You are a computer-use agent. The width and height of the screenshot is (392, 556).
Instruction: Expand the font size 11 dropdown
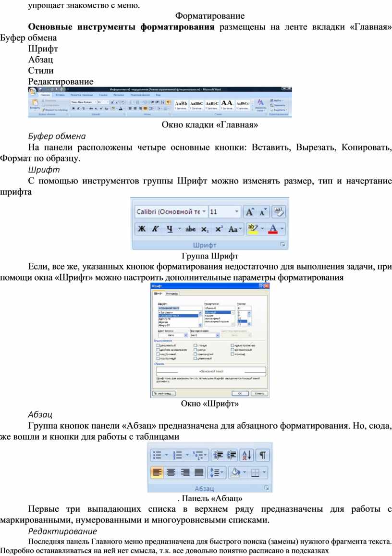coord(237,211)
